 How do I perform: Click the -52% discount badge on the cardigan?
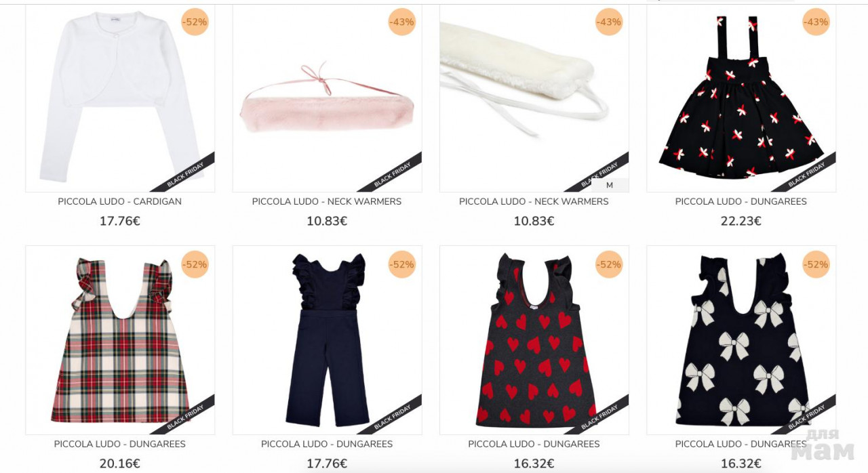[195, 22]
